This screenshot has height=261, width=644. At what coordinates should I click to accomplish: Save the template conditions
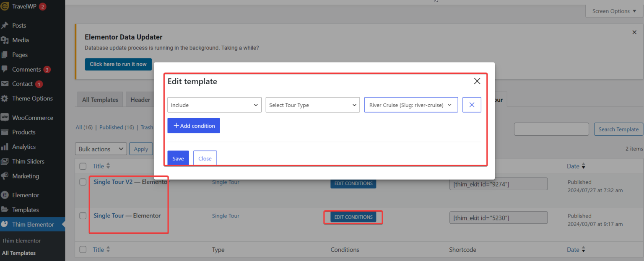pyautogui.click(x=178, y=158)
